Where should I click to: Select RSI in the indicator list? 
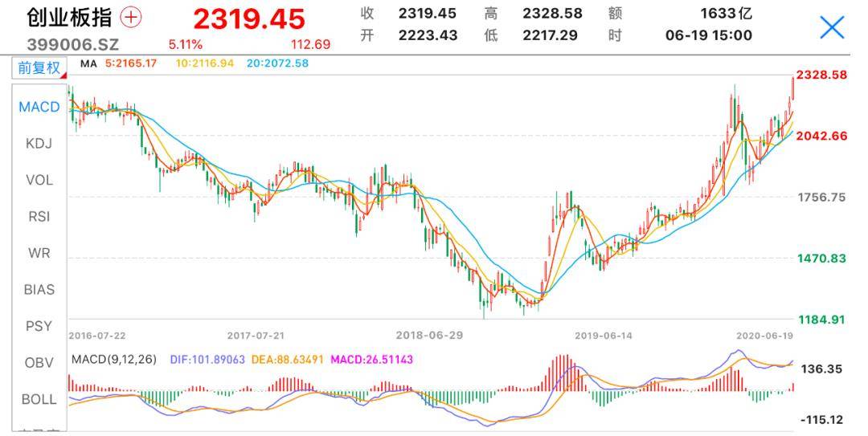(x=39, y=216)
